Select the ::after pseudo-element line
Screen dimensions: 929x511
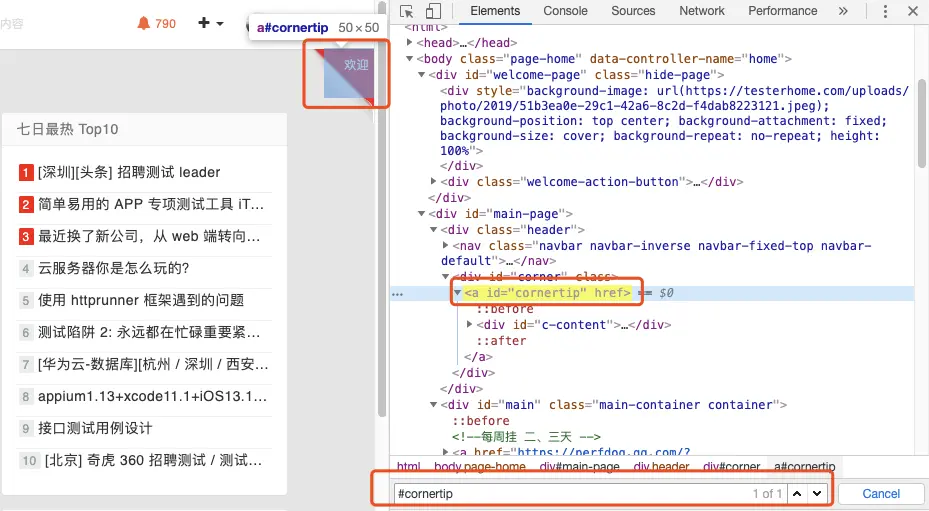coord(501,341)
